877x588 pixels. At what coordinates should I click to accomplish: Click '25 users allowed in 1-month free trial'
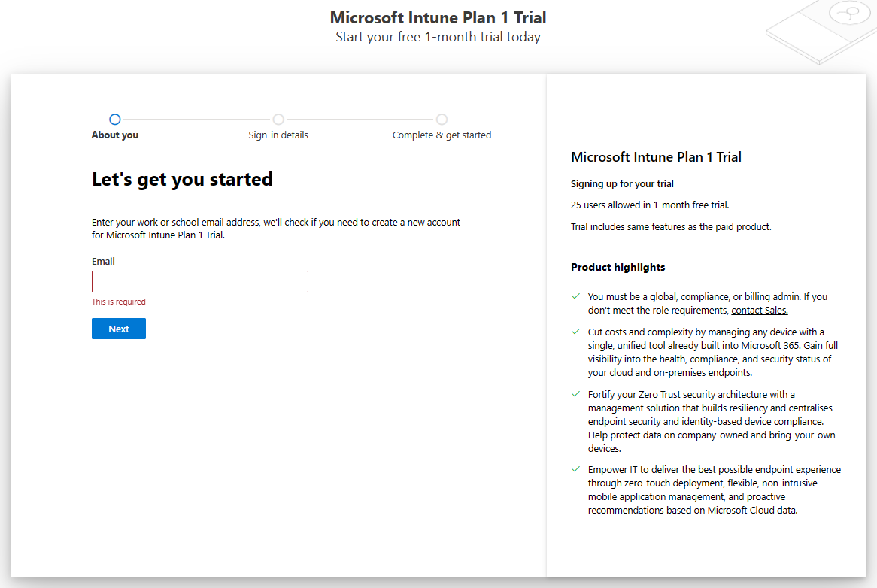(650, 205)
